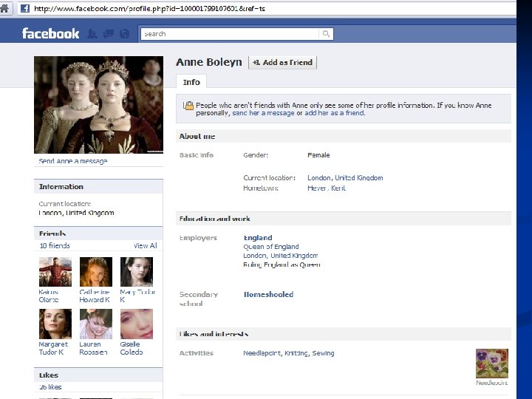Open the Needlepoint thumbnail image
Viewport: 532px width, 399px height.
(x=491, y=364)
